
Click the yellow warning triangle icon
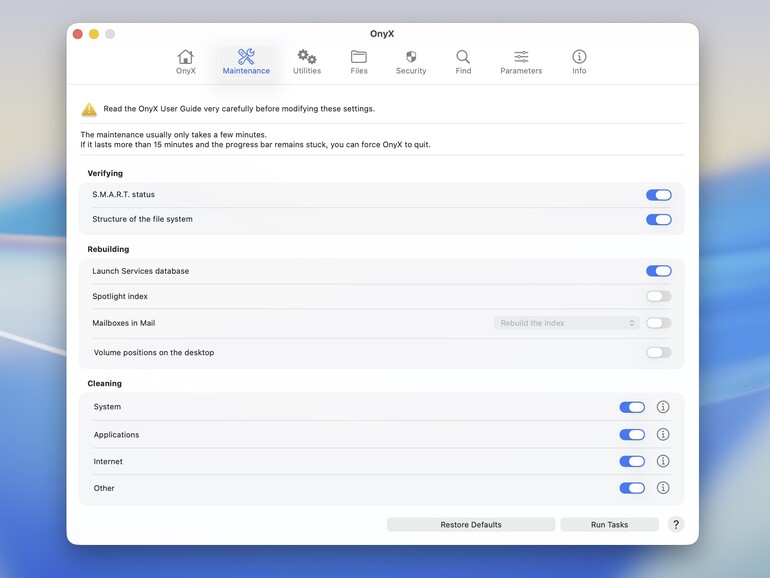[x=89, y=109]
